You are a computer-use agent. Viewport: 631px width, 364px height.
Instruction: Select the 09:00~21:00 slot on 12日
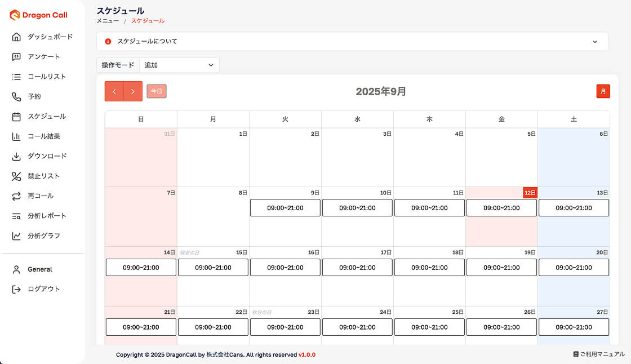click(x=501, y=208)
